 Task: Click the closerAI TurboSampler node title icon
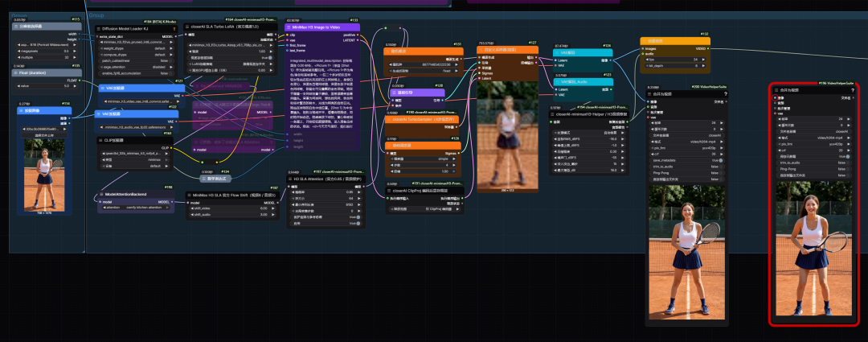(x=389, y=118)
